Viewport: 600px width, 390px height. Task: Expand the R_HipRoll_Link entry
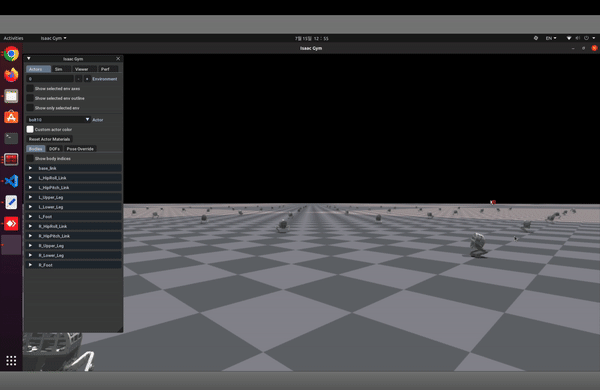[x=74, y=226]
